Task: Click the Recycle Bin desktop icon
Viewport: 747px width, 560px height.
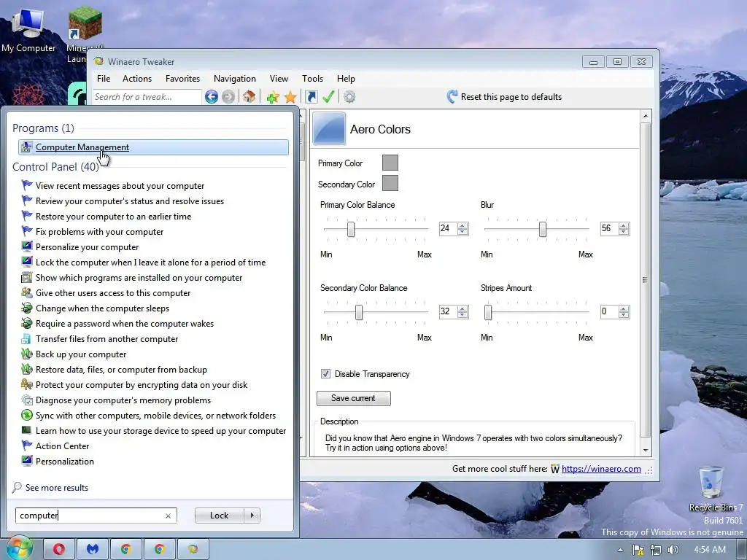Action: (713, 488)
